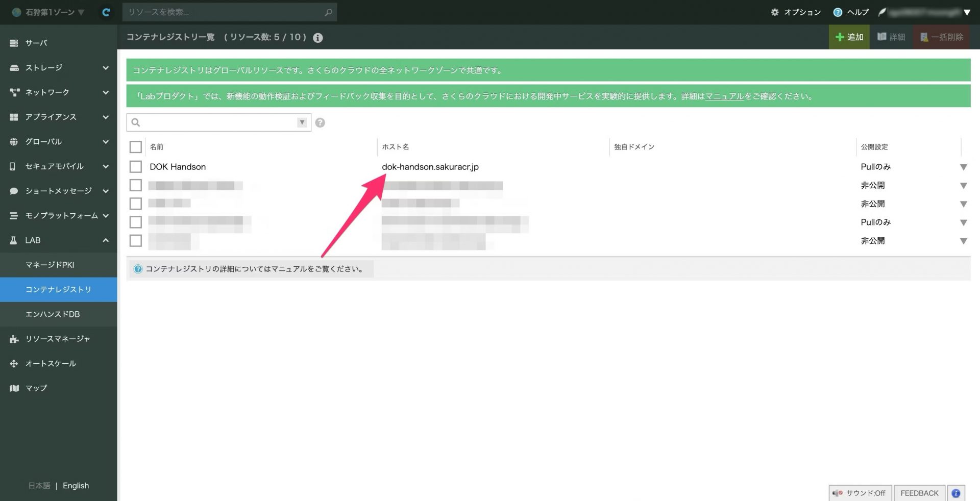Click the refresh icon in top bar
The image size is (980, 501).
(106, 12)
